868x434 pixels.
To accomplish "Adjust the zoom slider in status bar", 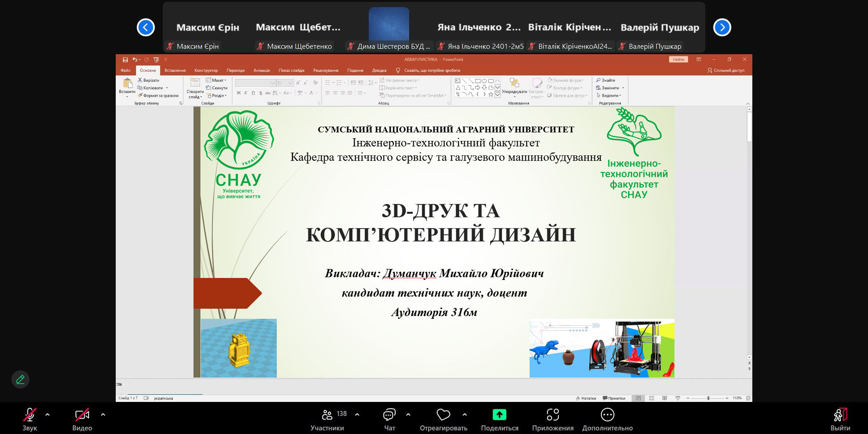I will pos(708,398).
